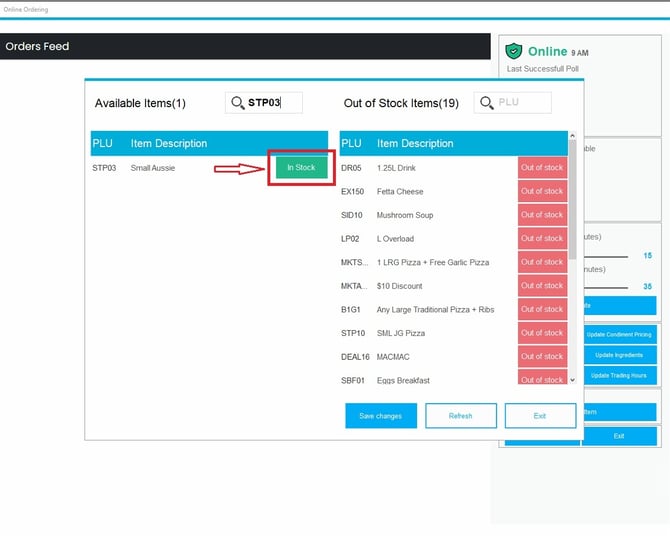Image resolution: width=670 pixels, height=538 pixels.
Task: Select the DEAL16 PLU cell
Action: [x=355, y=357]
